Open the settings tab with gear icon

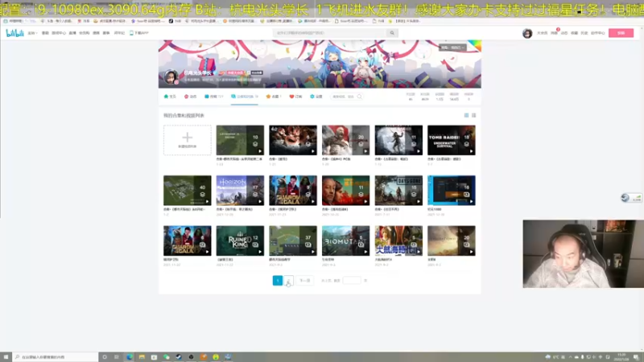316,97
